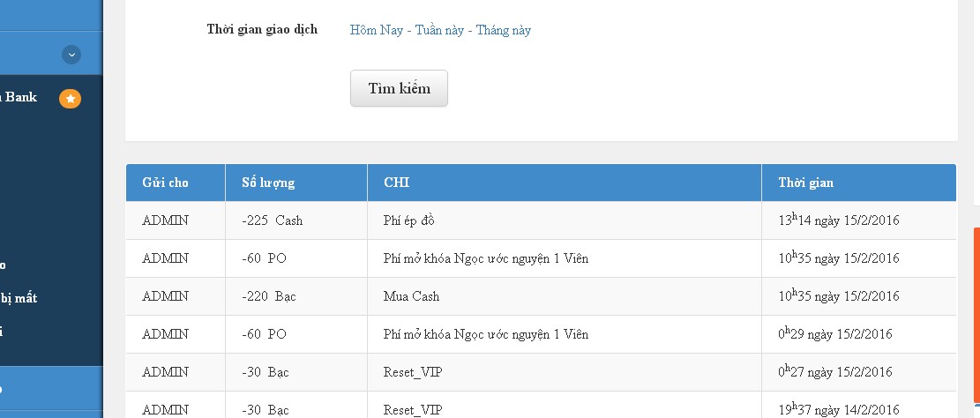The image size is (980, 418).
Task: Select the 'Phí ép đồ' transaction row
Action: pyautogui.click(x=542, y=220)
